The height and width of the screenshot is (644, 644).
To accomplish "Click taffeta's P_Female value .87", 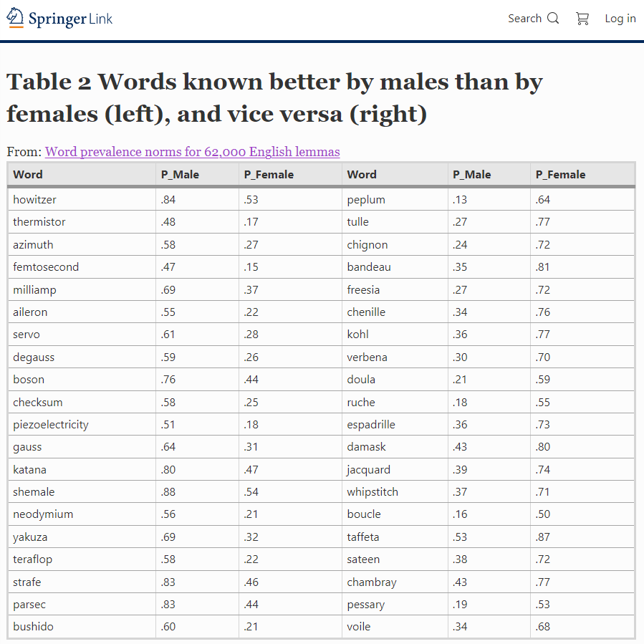I will point(542,537).
